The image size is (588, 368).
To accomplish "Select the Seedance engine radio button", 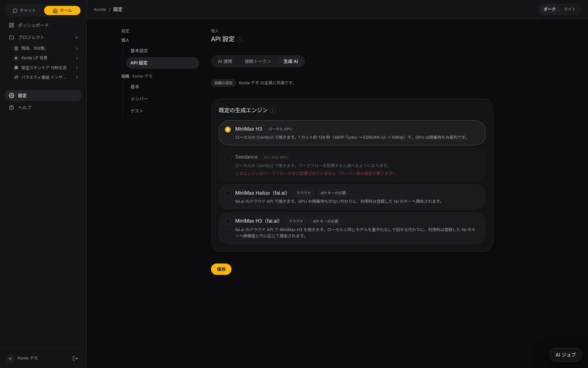I will [x=228, y=158].
